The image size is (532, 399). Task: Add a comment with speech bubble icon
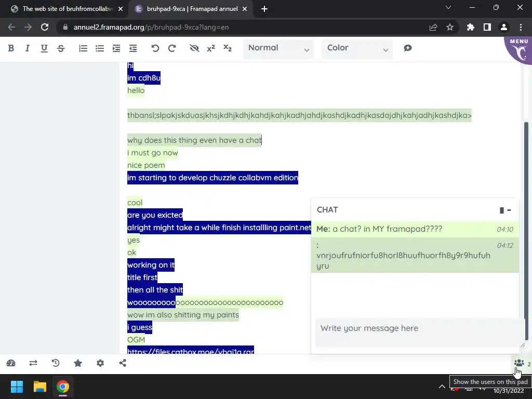(408, 48)
